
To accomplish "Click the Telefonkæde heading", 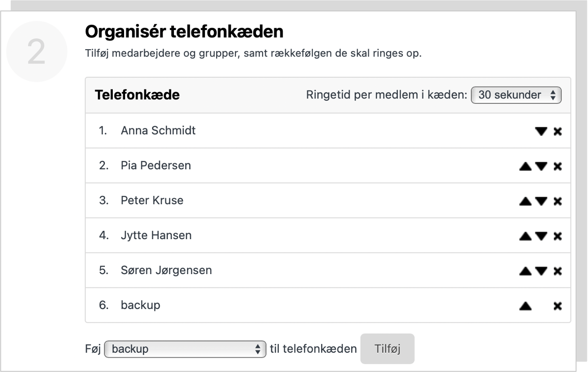I will pos(137,94).
